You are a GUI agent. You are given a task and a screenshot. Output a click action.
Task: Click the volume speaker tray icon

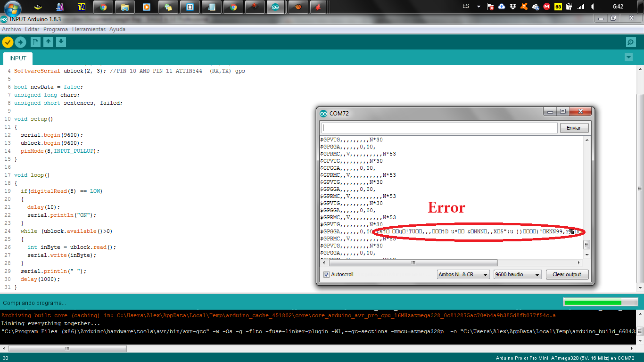(x=593, y=7)
